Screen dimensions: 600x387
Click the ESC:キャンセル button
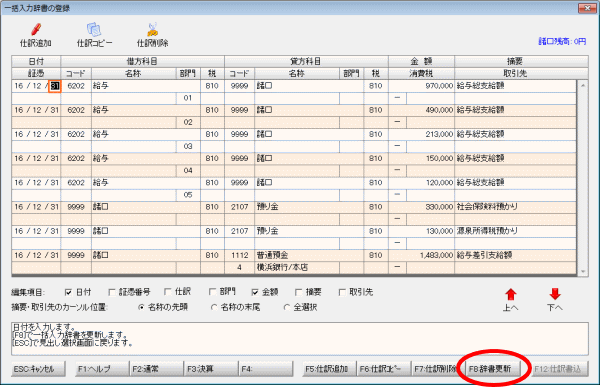click(38, 369)
